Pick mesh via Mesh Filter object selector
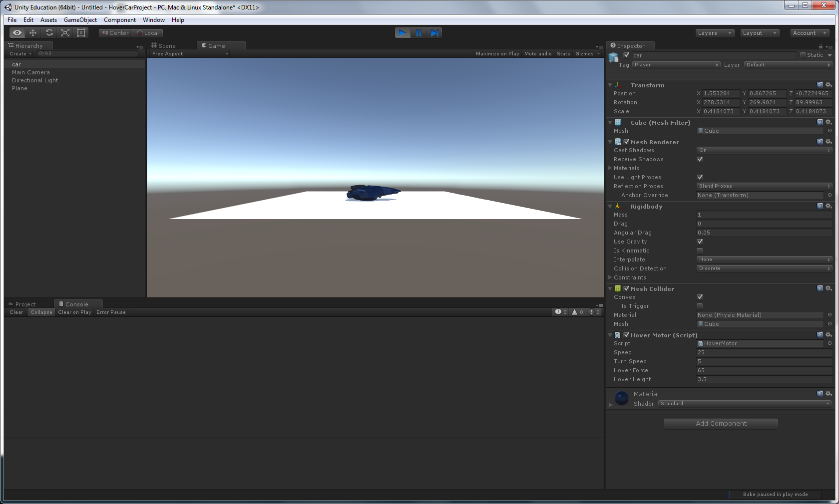 click(x=830, y=131)
